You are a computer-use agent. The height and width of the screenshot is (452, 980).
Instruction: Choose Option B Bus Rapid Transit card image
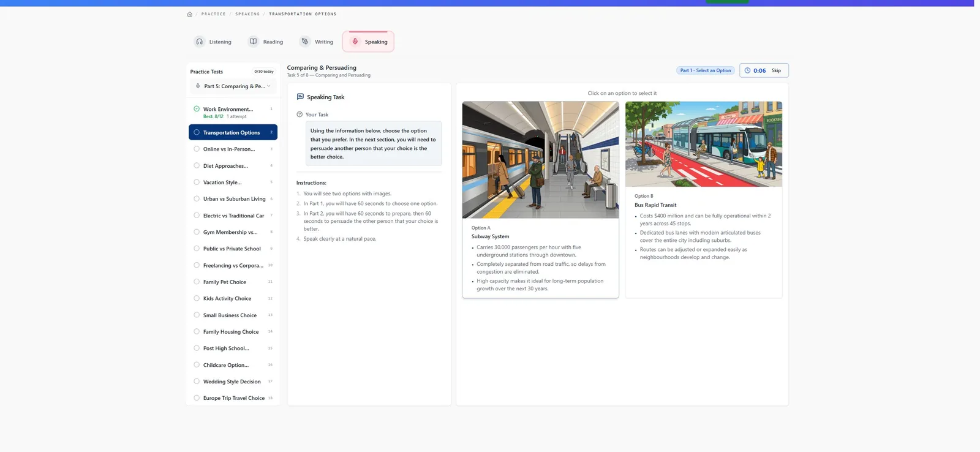pos(704,144)
